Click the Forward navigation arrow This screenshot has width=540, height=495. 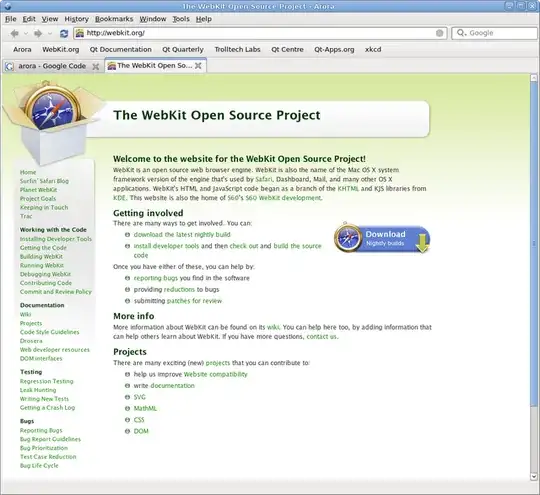[38, 33]
